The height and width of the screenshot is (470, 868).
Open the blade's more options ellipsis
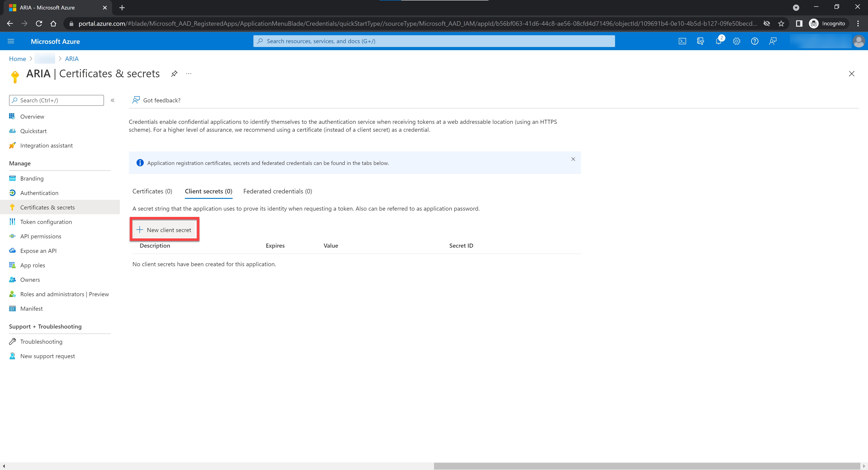tap(189, 74)
